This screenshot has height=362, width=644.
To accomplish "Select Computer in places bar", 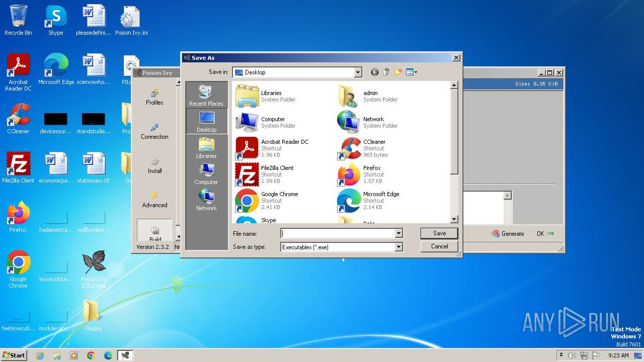I will 206,174.
